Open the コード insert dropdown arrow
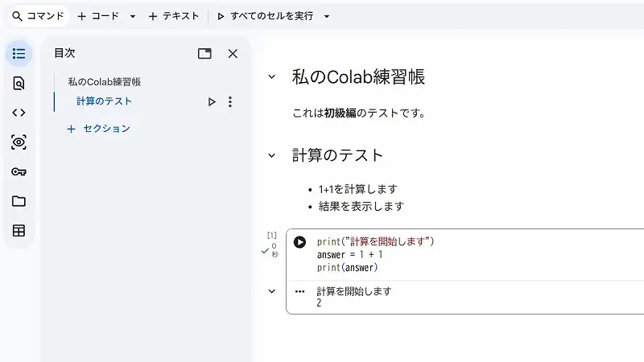644x362 pixels. [x=133, y=16]
